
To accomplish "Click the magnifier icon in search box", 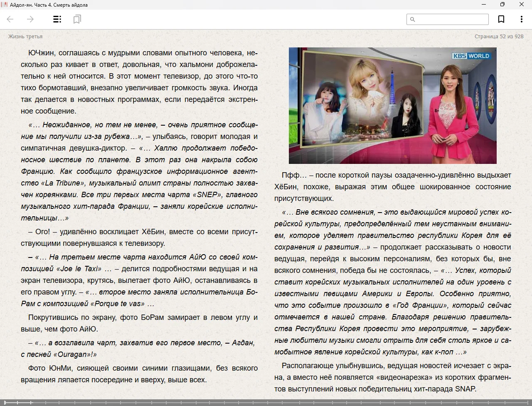I will pyautogui.click(x=413, y=19).
